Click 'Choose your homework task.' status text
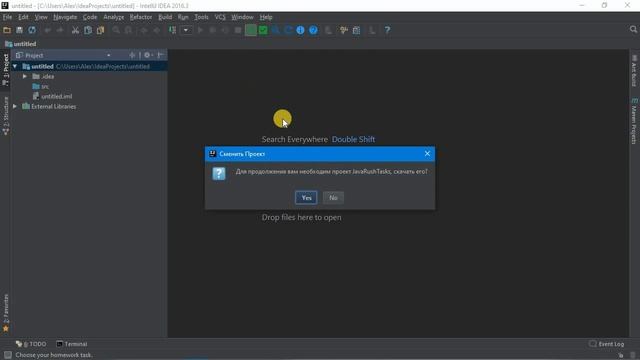The image size is (640, 360). coord(54,355)
